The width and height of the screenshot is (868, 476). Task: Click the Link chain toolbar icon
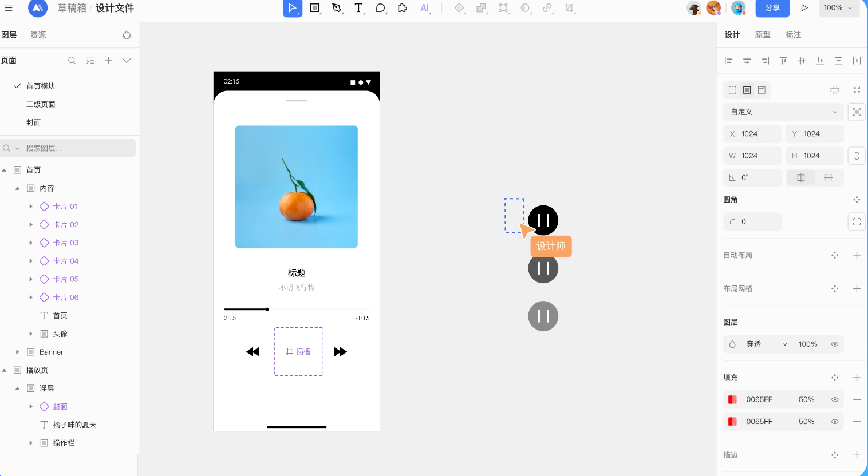coord(547,8)
